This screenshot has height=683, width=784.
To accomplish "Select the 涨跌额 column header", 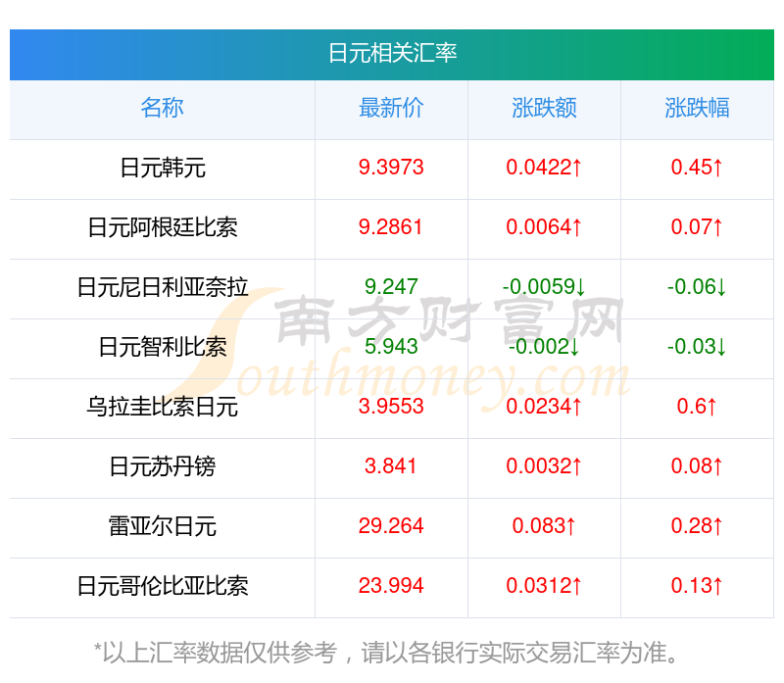I will (x=544, y=108).
